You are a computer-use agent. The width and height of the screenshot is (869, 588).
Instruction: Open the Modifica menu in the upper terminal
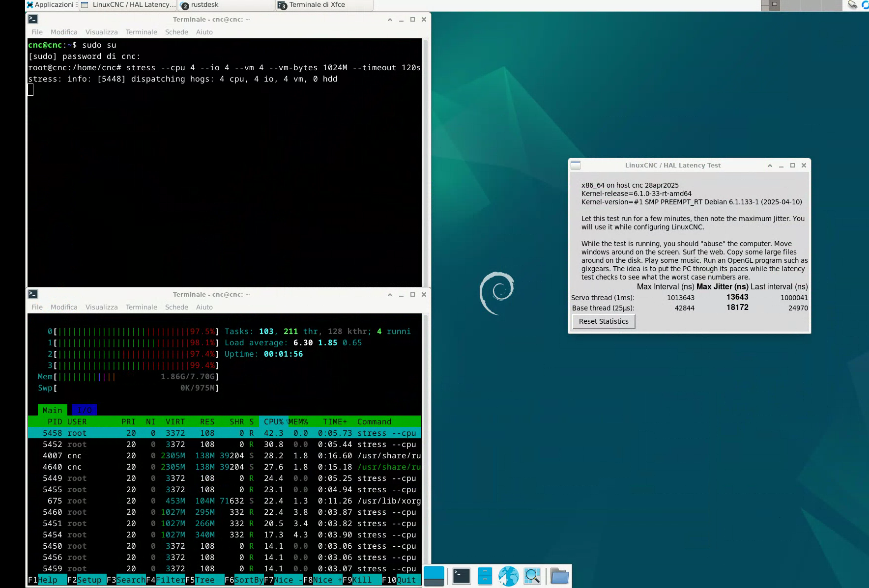[64, 32]
